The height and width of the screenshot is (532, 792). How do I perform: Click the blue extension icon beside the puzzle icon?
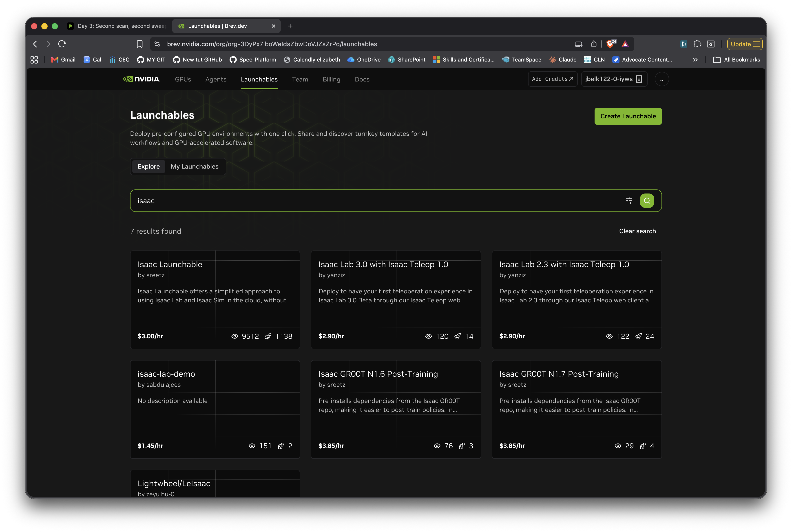683,44
